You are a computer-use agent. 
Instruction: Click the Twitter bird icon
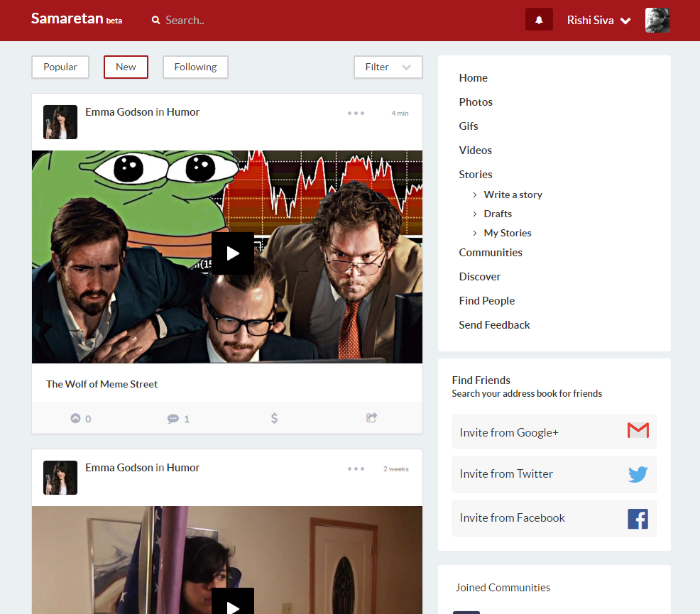tap(638, 474)
